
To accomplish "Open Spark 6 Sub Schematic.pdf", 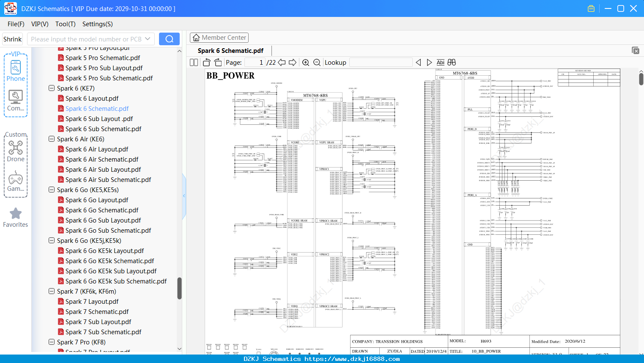I will coord(103,129).
